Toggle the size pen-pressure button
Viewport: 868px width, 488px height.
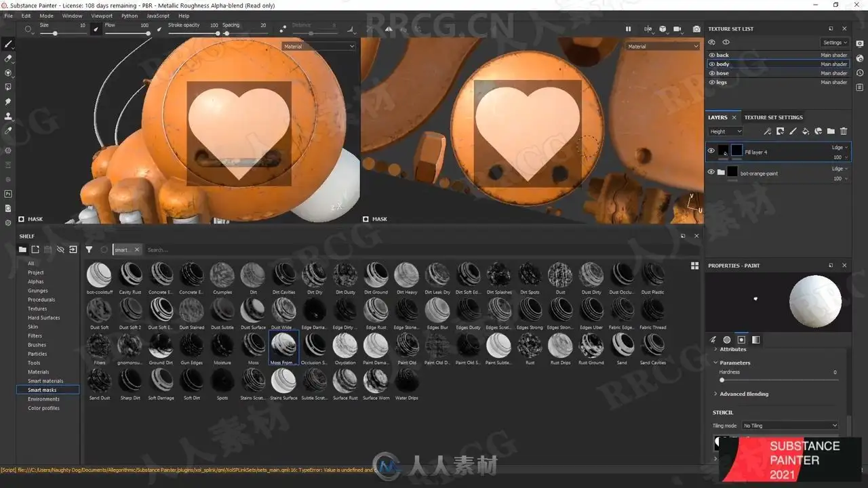(x=96, y=29)
